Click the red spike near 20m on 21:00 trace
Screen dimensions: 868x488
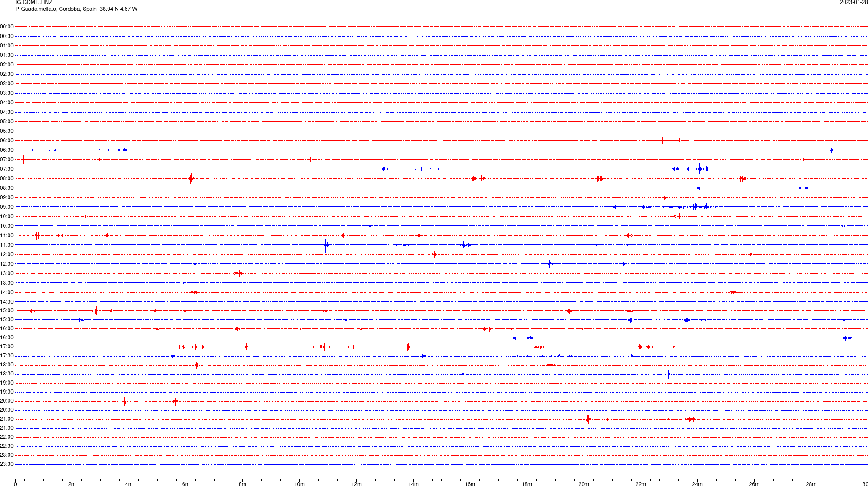pyautogui.click(x=588, y=419)
